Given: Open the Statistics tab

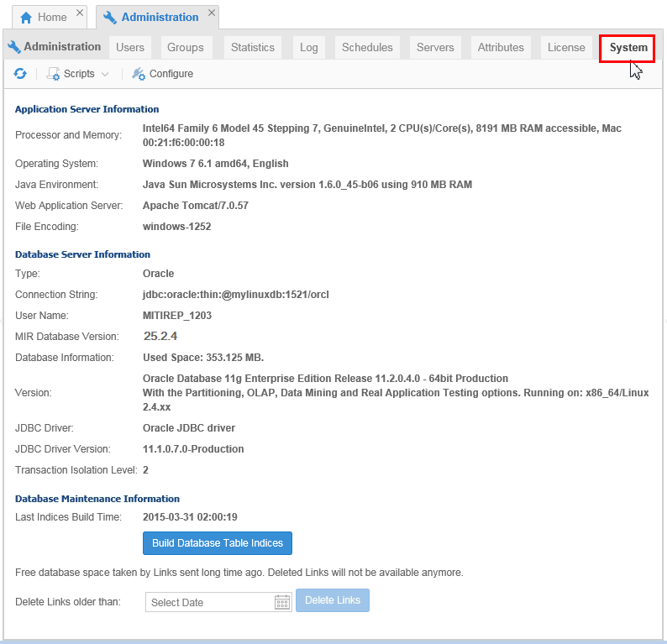Looking at the screenshot, I should pyautogui.click(x=253, y=47).
